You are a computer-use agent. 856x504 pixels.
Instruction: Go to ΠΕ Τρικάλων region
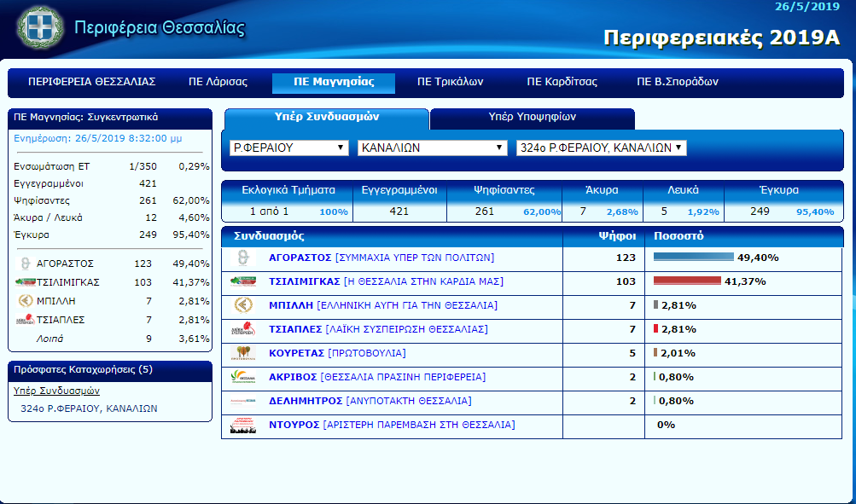[x=450, y=83]
